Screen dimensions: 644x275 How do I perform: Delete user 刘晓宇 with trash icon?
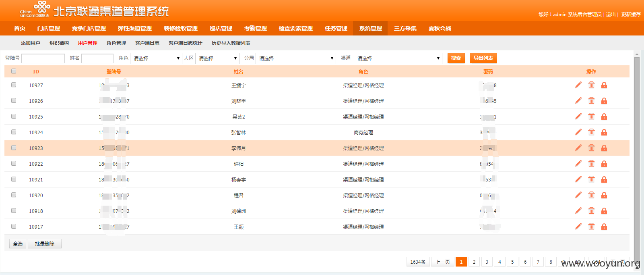pyautogui.click(x=591, y=100)
